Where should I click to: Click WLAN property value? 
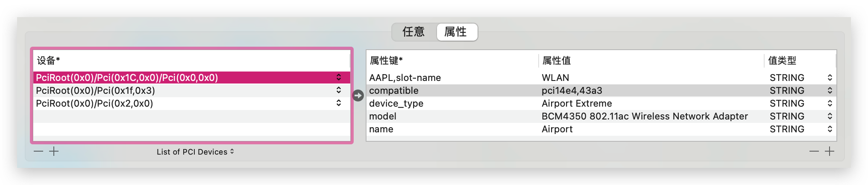point(555,78)
